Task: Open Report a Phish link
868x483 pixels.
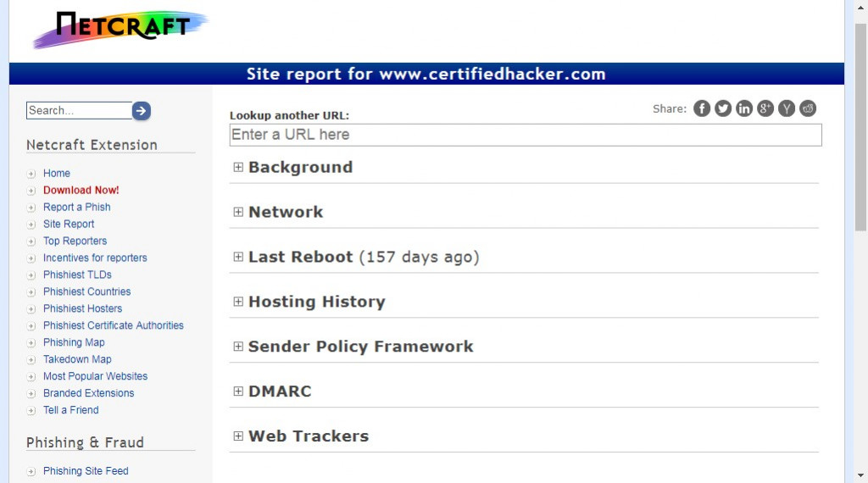Action: point(77,207)
